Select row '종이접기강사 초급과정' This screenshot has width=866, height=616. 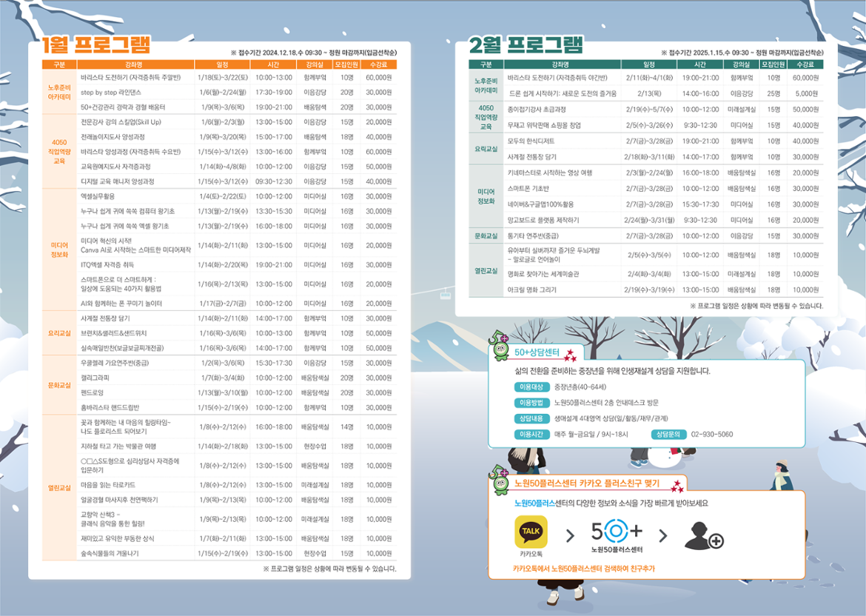click(x=663, y=110)
